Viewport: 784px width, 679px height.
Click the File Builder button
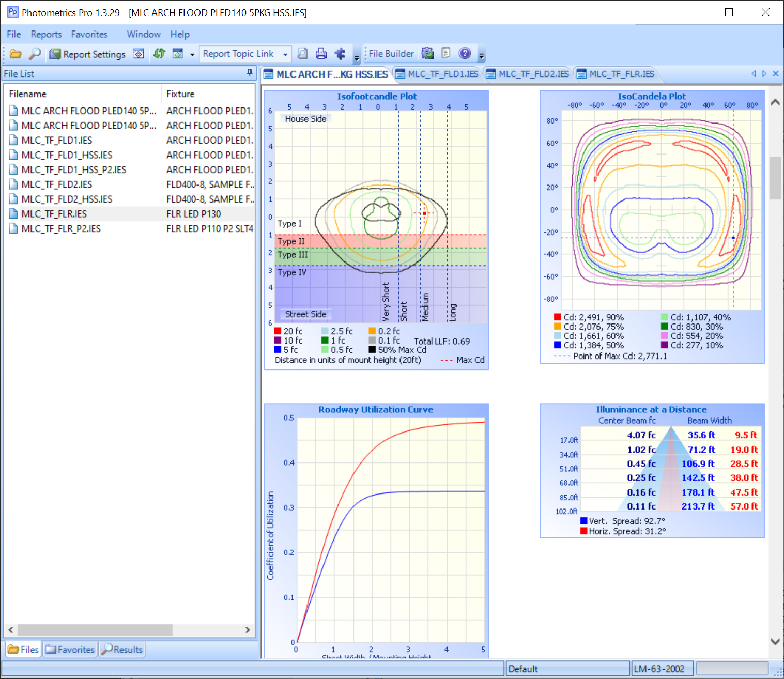coord(391,54)
